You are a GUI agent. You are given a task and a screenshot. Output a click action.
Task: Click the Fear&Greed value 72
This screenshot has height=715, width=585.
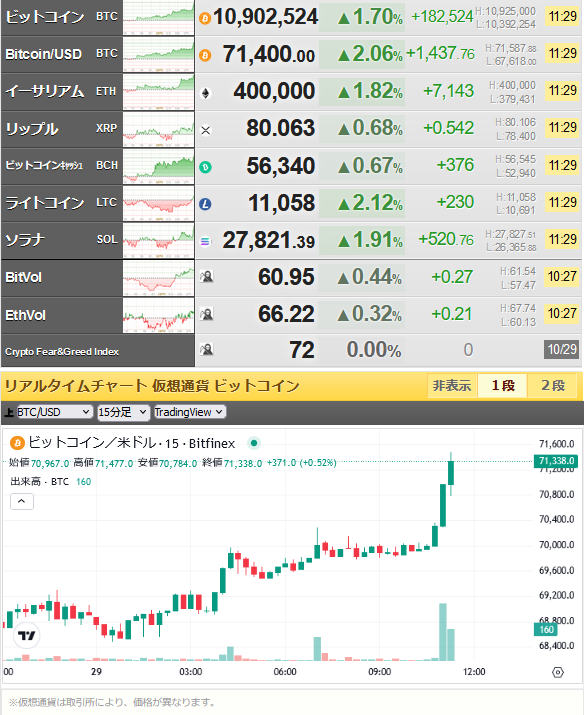[x=302, y=350]
